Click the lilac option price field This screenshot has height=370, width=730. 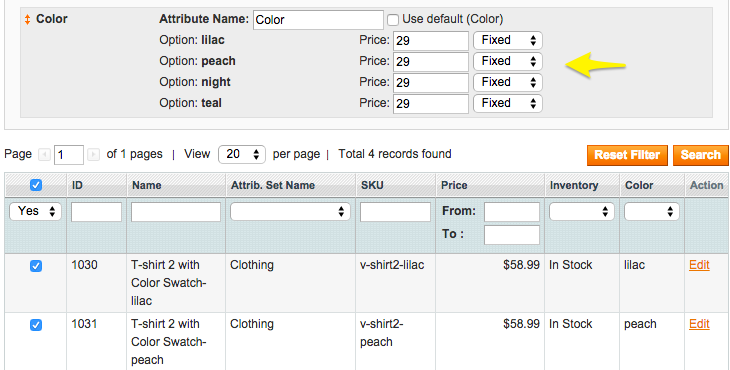431,41
